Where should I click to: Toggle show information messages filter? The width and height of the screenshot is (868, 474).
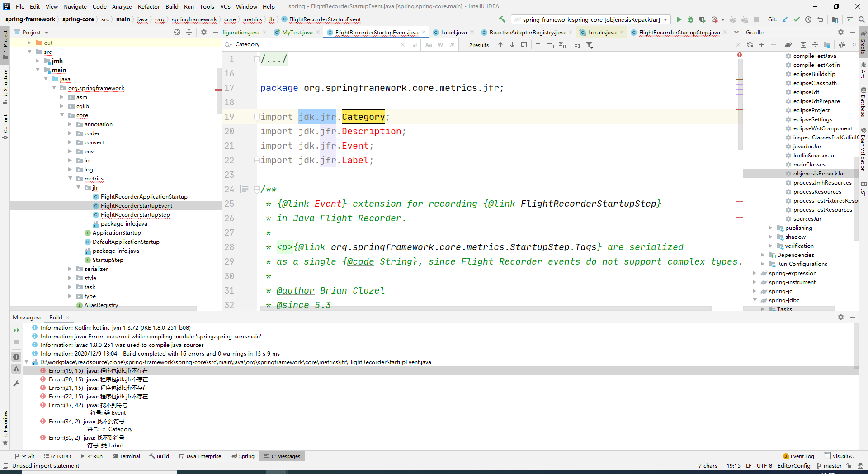(x=16, y=357)
